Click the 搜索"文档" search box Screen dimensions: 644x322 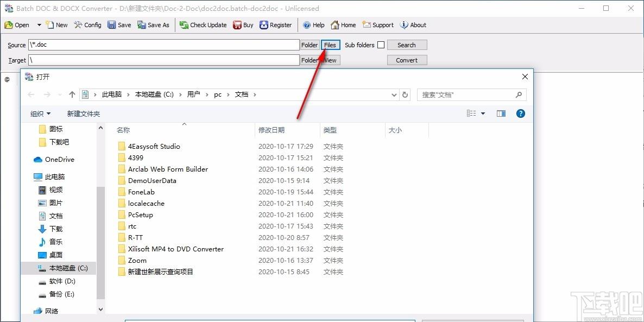[x=471, y=94]
